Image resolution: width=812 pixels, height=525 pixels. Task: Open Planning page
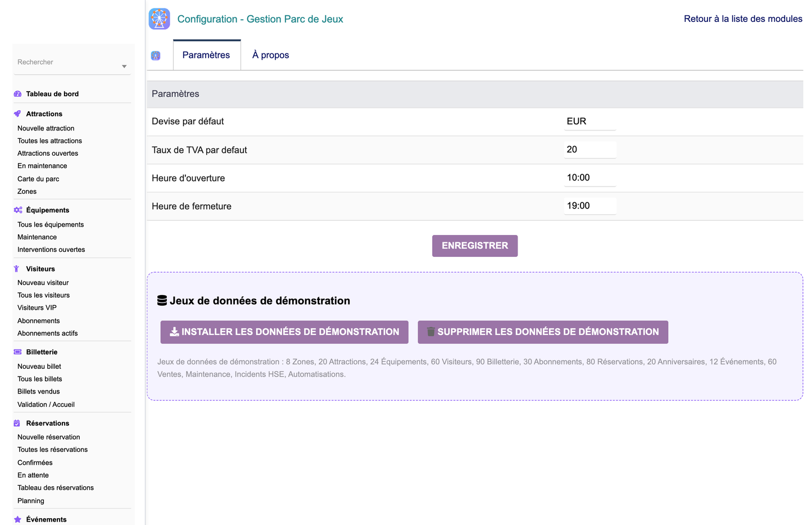click(x=31, y=501)
